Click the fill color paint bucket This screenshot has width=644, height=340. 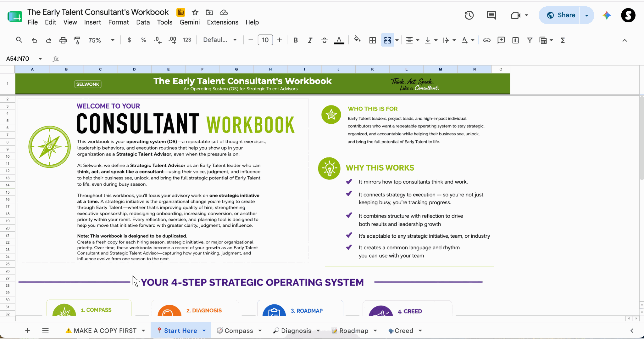click(x=357, y=40)
